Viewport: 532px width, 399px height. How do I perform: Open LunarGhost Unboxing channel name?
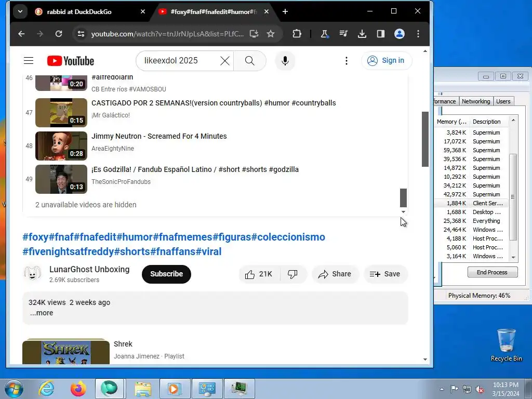[89, 270]
